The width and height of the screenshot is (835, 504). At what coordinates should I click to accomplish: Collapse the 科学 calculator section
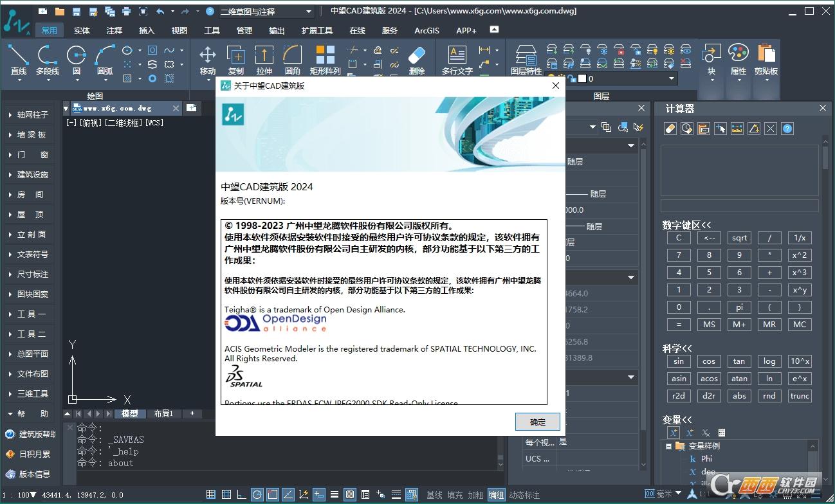677,348
